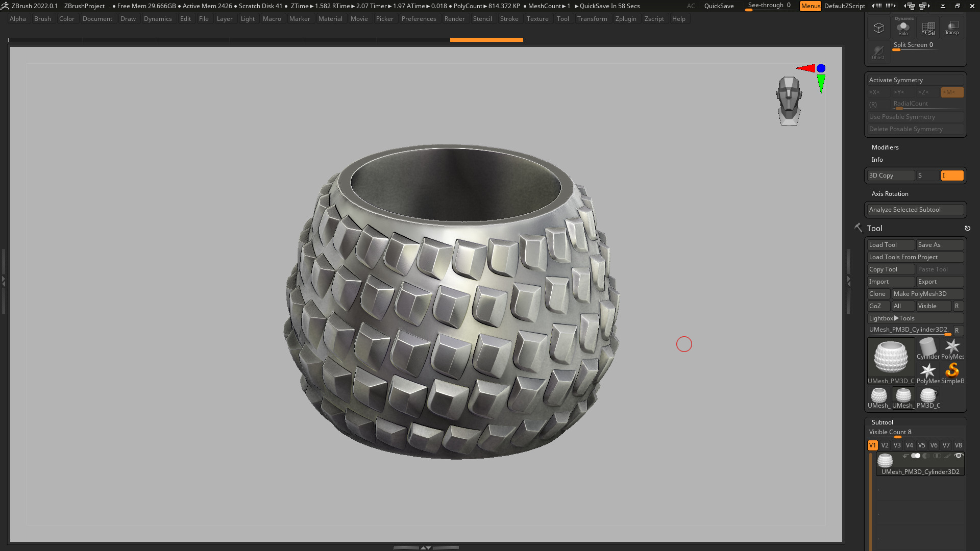980x551 pixels.
Task: Select PolyMesh star tool in second row
Action: 928,373
